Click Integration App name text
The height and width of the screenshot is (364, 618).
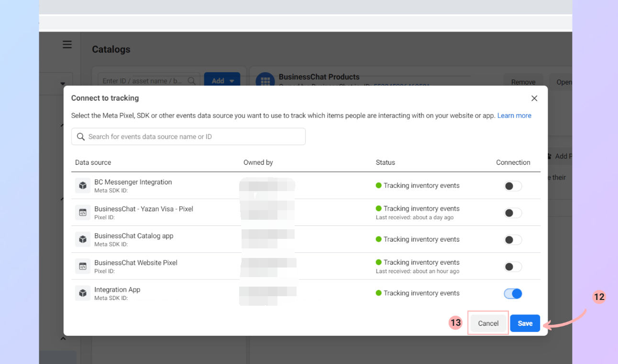(117, 289)
